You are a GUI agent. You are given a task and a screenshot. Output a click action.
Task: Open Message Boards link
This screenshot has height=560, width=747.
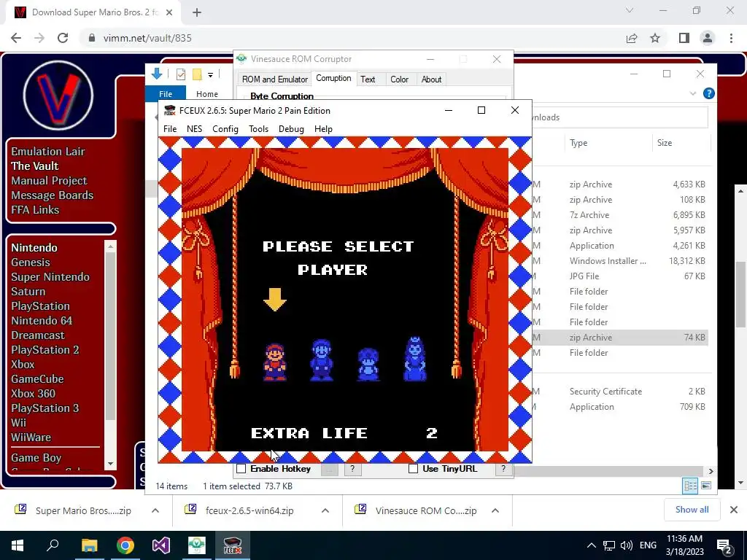(52, 195)
